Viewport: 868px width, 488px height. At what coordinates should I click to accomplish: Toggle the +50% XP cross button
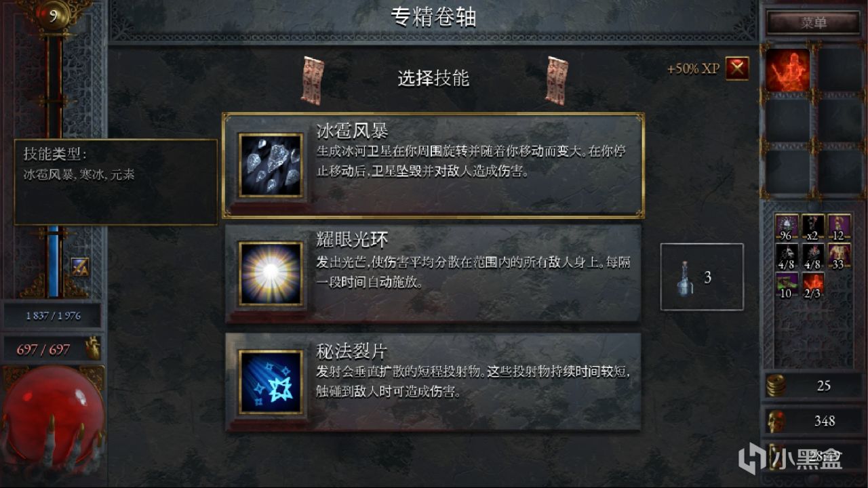737,68
